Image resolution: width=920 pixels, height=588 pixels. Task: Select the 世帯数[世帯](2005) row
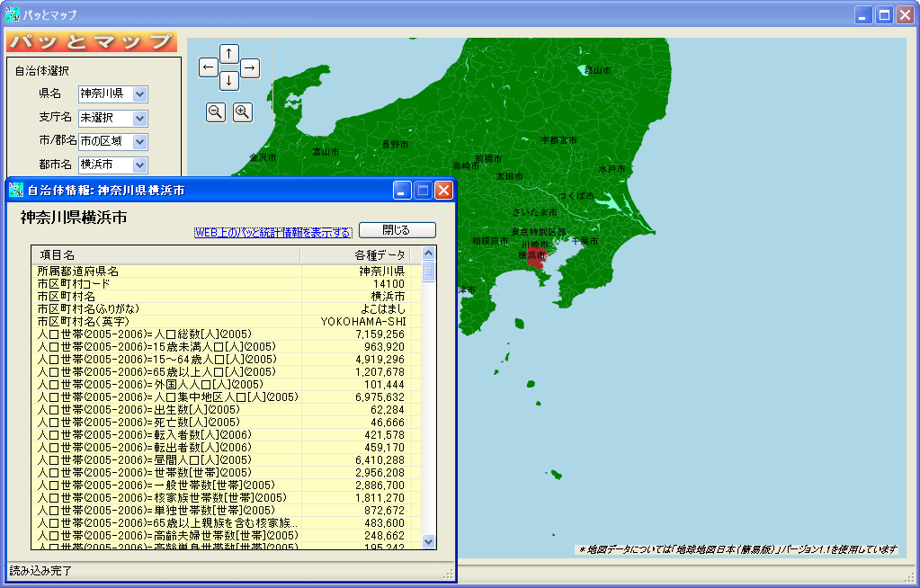click(x=227, y=472)
